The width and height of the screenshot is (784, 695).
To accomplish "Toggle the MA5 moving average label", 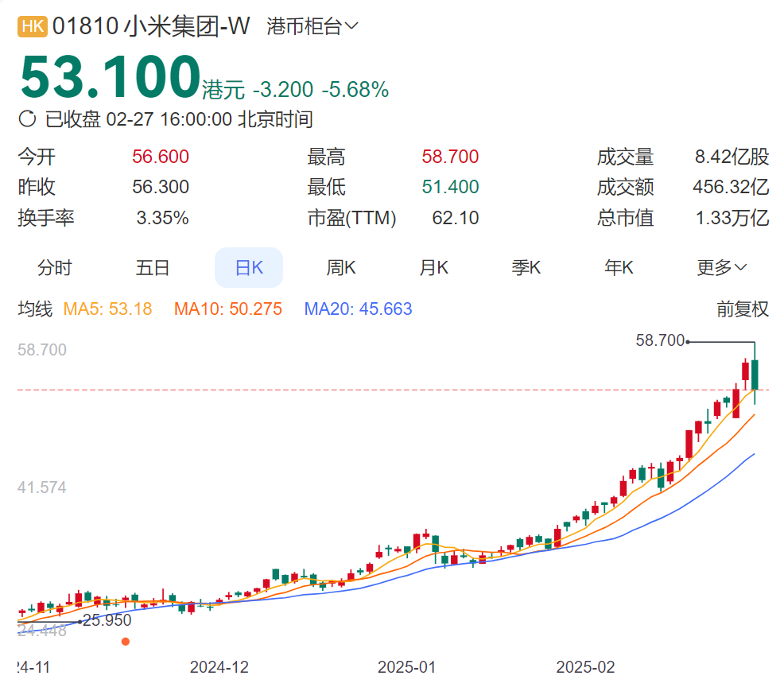I will pos(107,309).
